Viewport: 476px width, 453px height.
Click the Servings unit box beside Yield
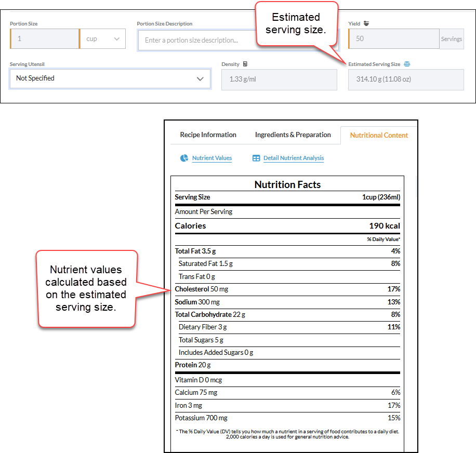(x=452, y=39)
